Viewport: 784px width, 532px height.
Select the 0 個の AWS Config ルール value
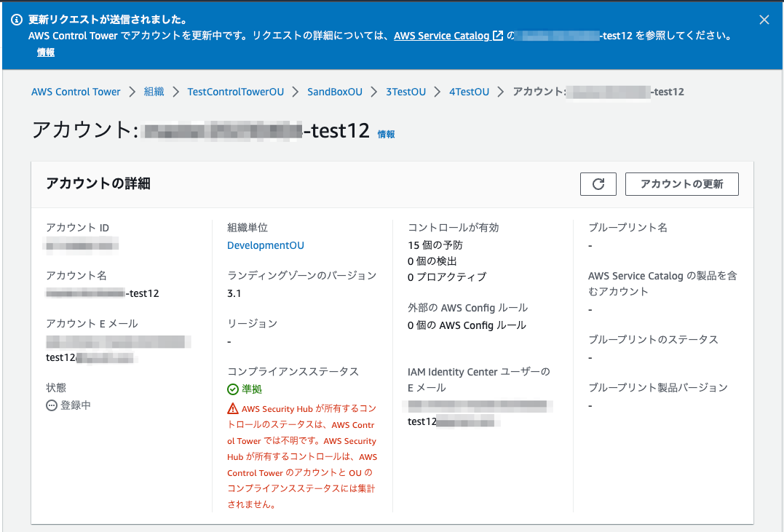(467, 325)
